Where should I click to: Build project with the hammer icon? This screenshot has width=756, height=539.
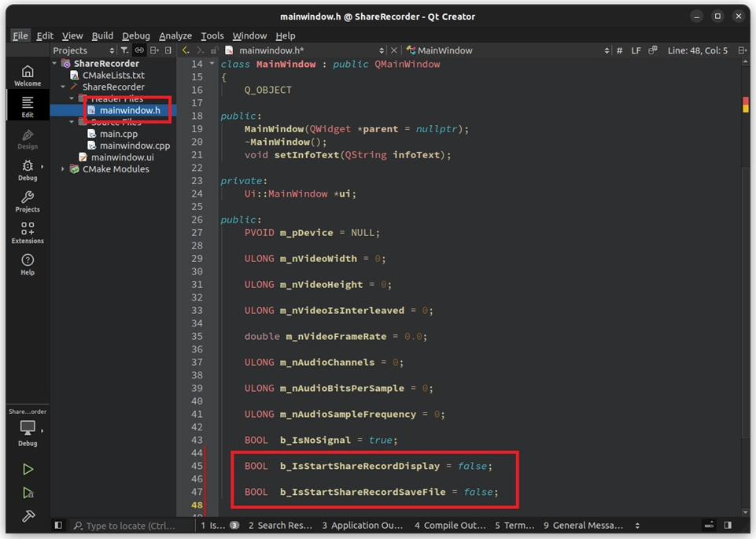pos(28,516)
